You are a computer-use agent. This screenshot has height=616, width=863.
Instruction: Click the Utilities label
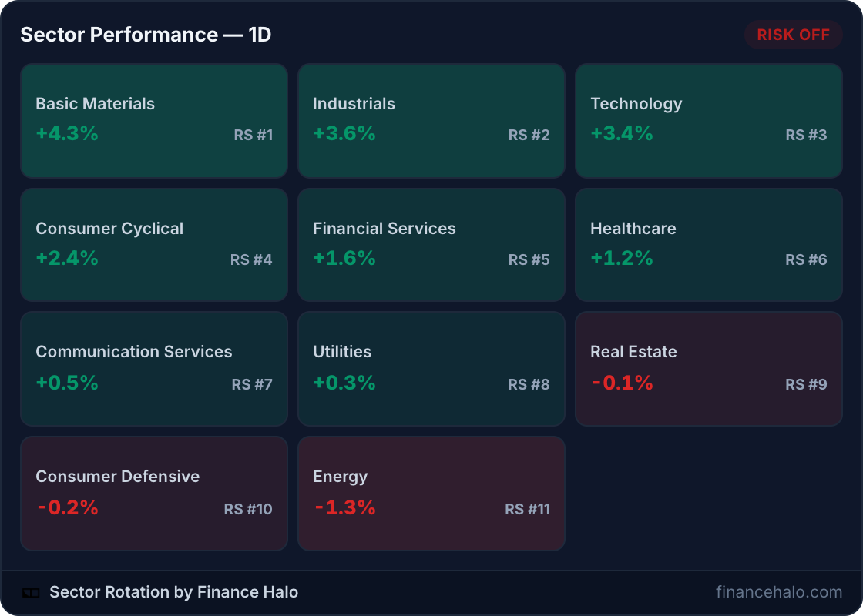[342, 351]
